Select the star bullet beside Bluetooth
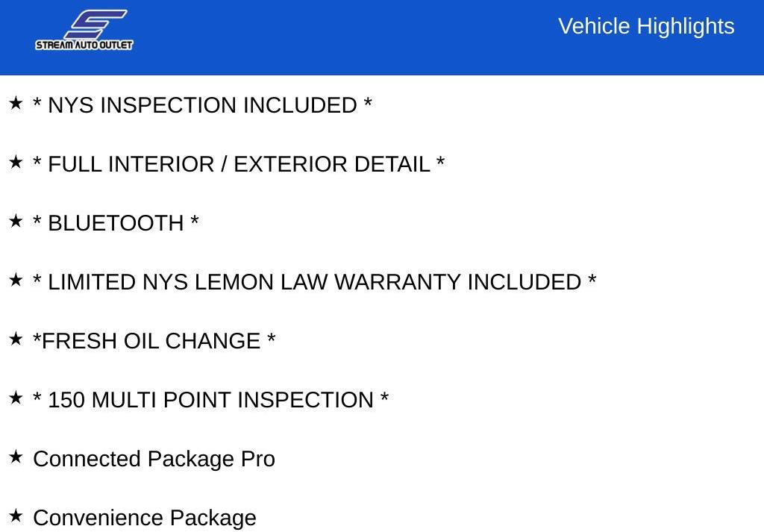 (x=16, y=221)
